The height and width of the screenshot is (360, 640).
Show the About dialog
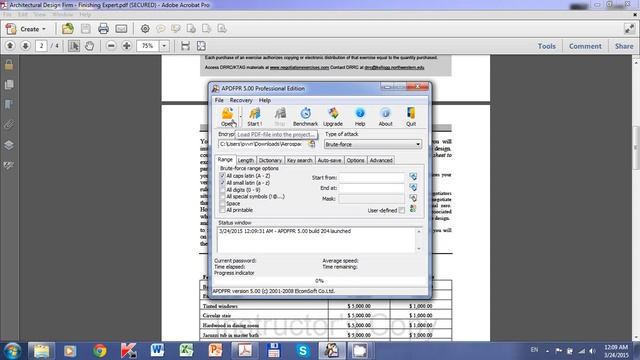(385, 116)
